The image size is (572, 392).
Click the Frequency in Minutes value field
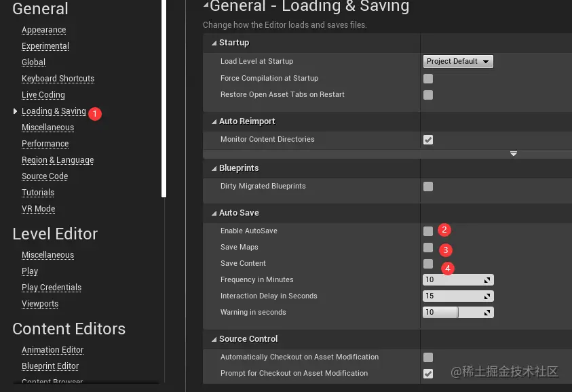click(x=458, y=279)
